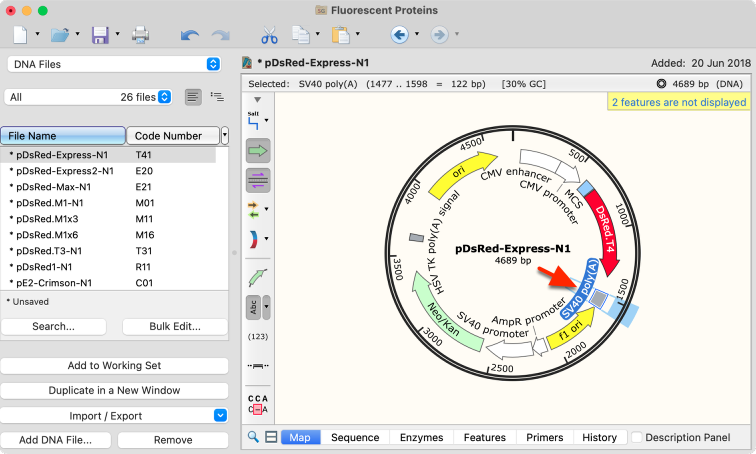Click the Redo arrow icon
The image size is (756, 454).
tap(221, 35)
